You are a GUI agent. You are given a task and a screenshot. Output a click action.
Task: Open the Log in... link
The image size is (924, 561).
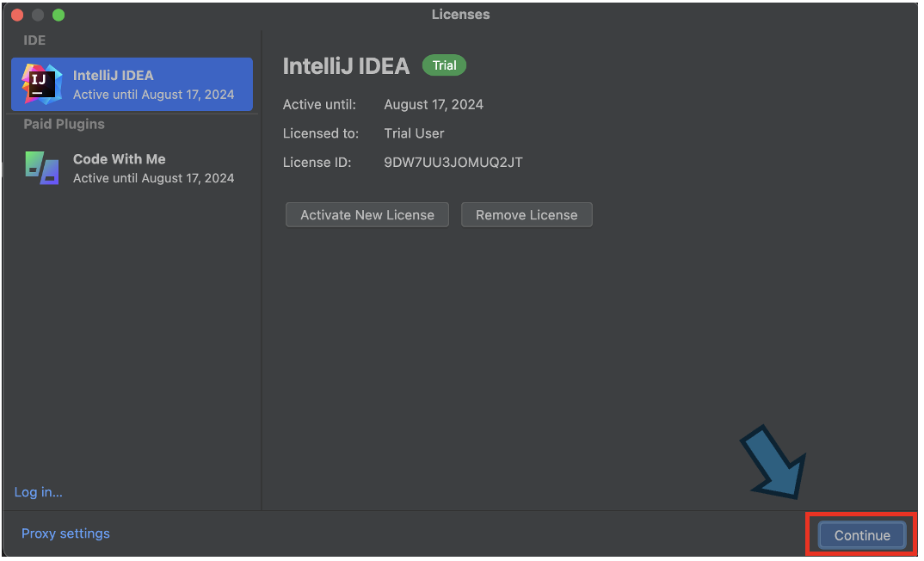click(39, 492)
